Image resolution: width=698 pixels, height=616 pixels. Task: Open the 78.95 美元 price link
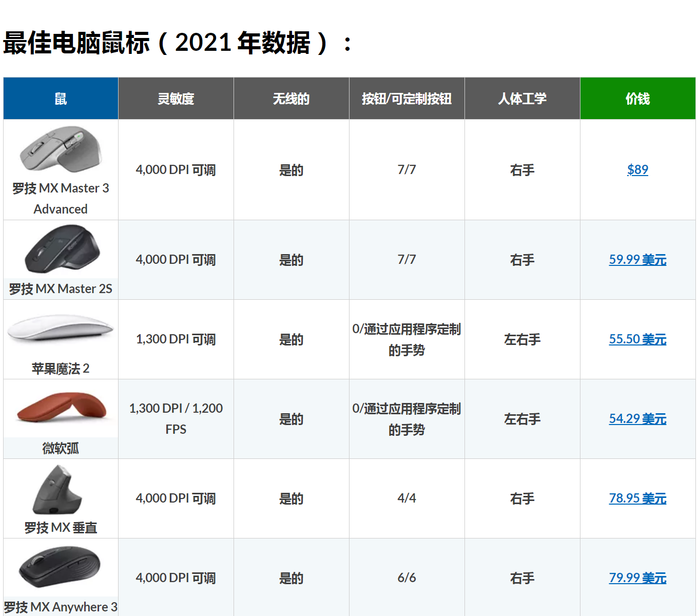pos(637,498)
